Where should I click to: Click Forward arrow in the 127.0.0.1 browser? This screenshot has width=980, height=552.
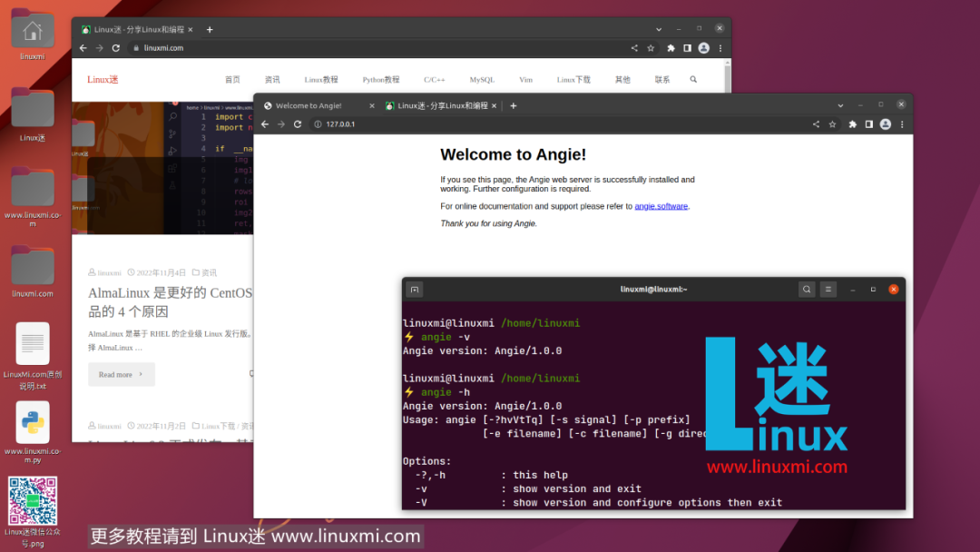pyautogui.click(x=281, y=124)
